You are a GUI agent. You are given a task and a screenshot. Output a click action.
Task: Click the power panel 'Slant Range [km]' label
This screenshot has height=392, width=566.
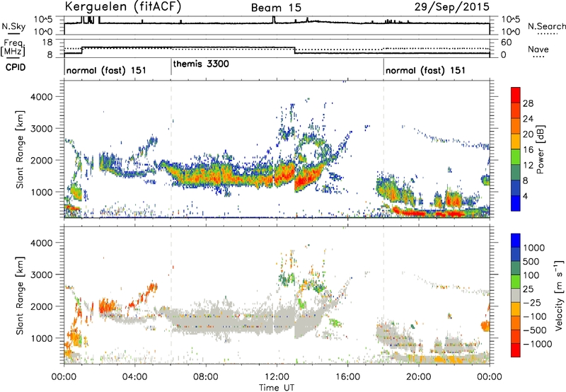(20, 149)
